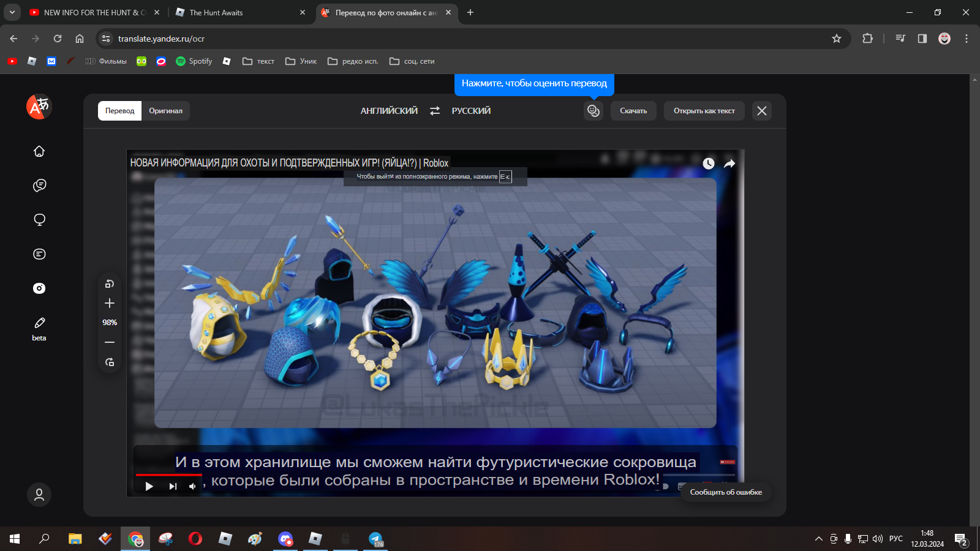Image resolution: width=980 pixels, height=551 pixels.
Task: Expand the текст bookmarks folder
Action: pos(258,61)
